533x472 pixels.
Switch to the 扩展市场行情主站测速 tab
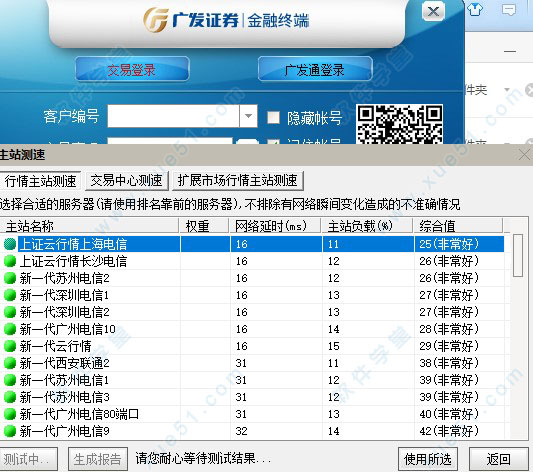coord(238,180)
